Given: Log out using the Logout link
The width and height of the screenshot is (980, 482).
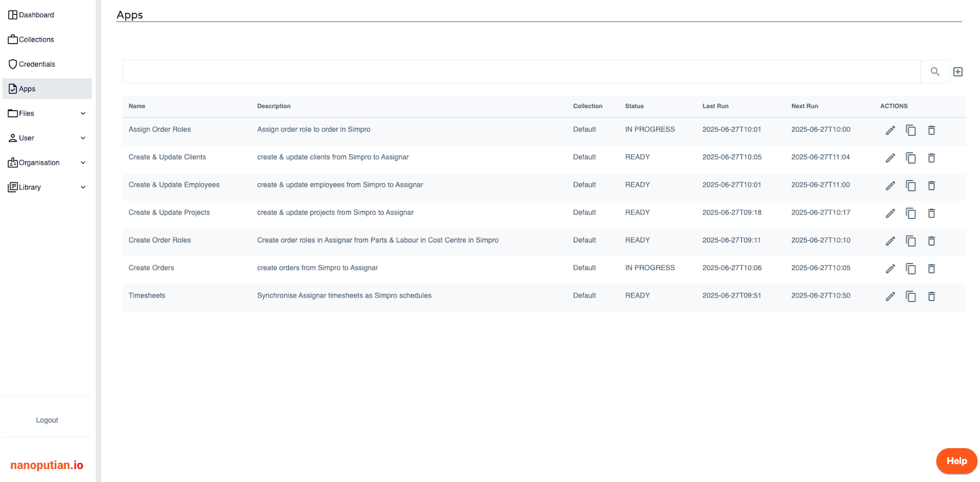Looking at the screenshot, I should [47, 420].
